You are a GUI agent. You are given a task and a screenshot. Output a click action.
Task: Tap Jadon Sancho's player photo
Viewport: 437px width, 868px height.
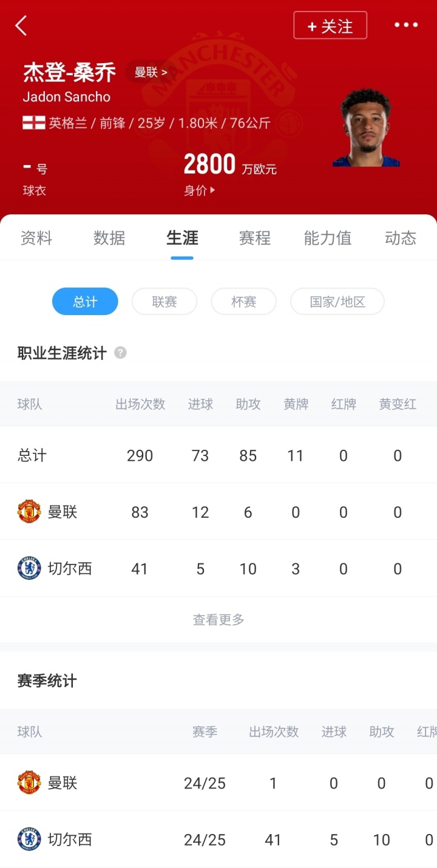coord(365,129)
